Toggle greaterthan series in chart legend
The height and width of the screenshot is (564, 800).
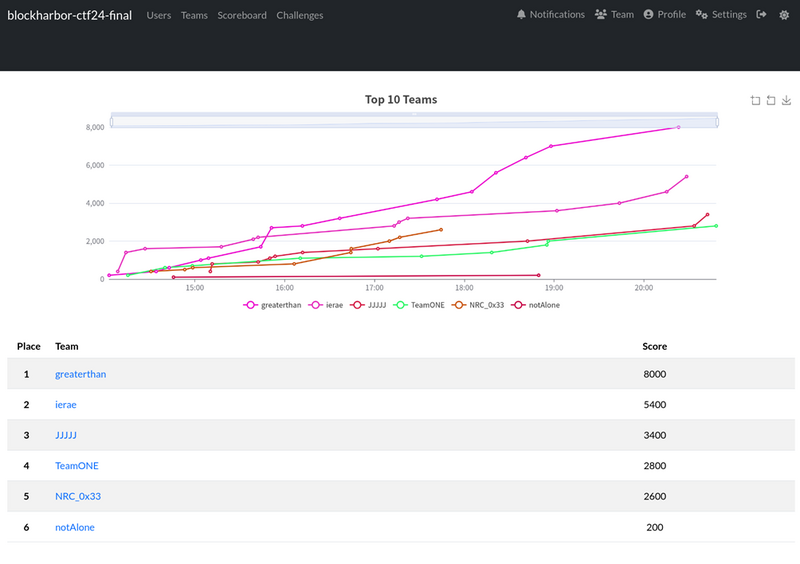pyautogui.click(x=274, y=304)
